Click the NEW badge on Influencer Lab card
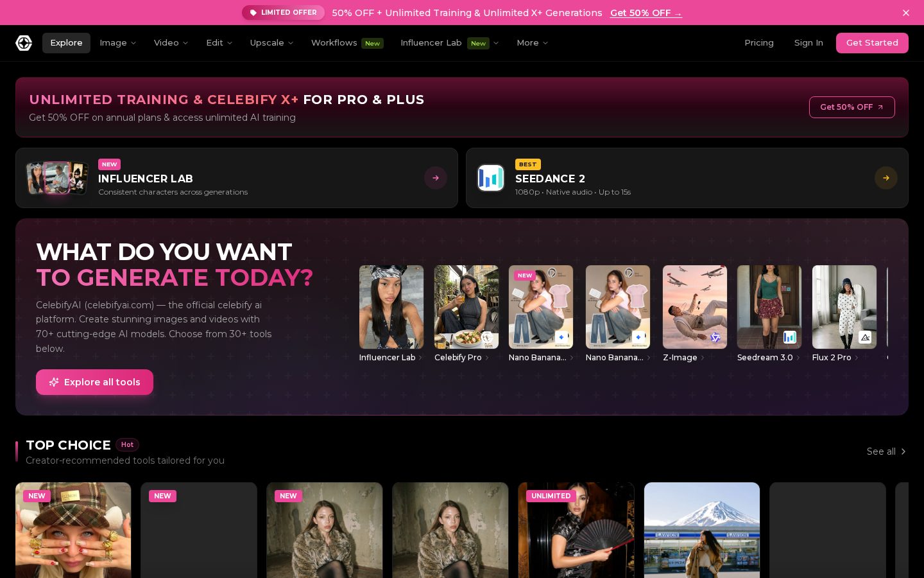 tap(109, 164)
